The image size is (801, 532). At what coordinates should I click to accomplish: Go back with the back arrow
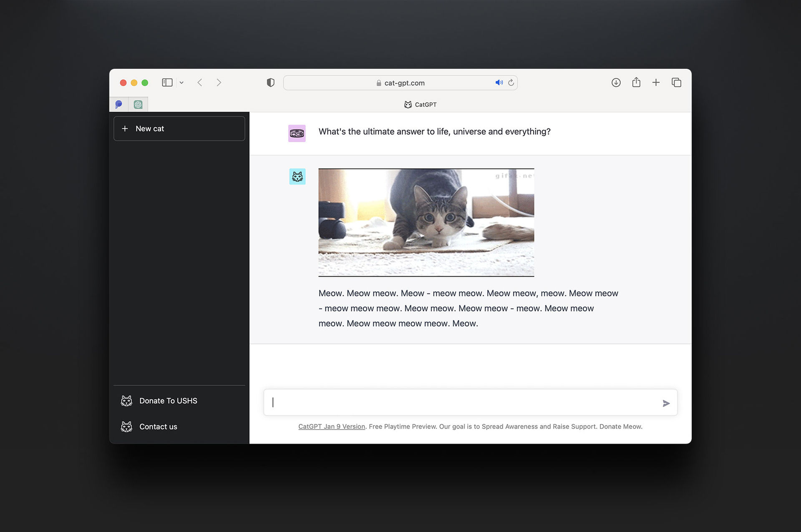(200, 83)
